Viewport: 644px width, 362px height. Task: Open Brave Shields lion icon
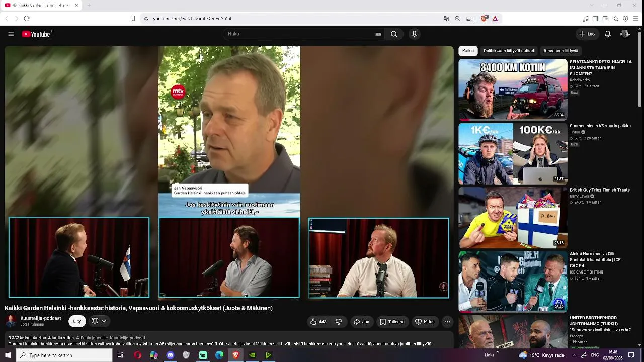484,19
